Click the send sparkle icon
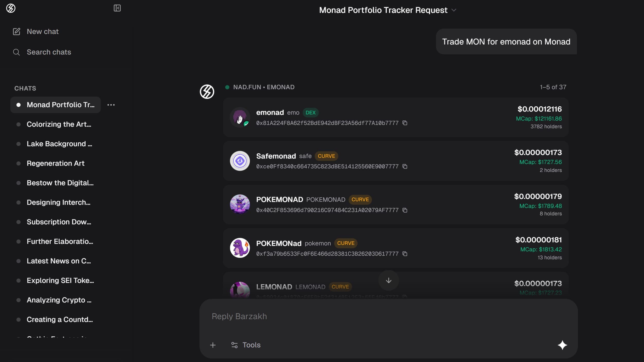644x362 pixels. (562, 345)
